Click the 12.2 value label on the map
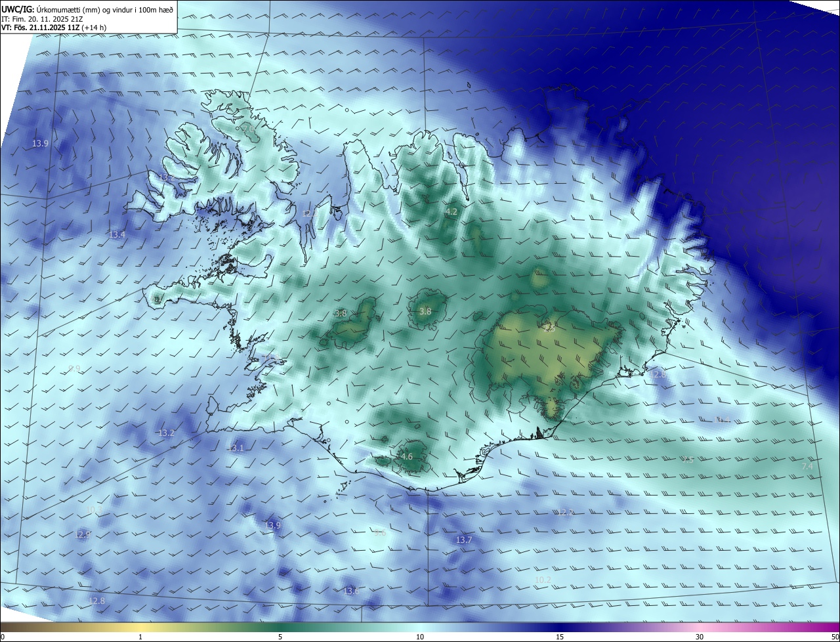The width and height of the screenshot is (840, 642). pos(565,512)
